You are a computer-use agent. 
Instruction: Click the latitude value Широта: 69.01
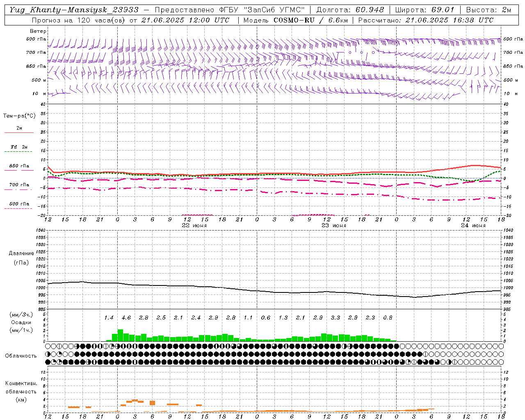point(425,10)
